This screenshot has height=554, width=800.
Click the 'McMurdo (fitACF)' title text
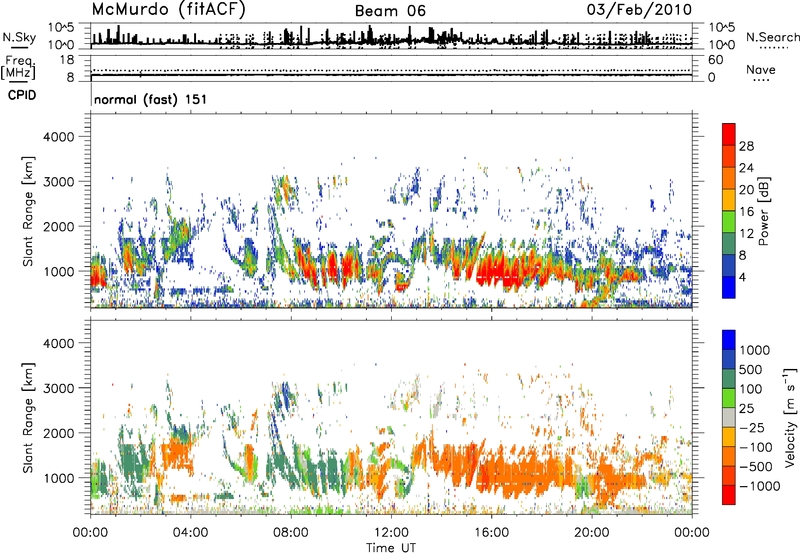tap(168, 10)
